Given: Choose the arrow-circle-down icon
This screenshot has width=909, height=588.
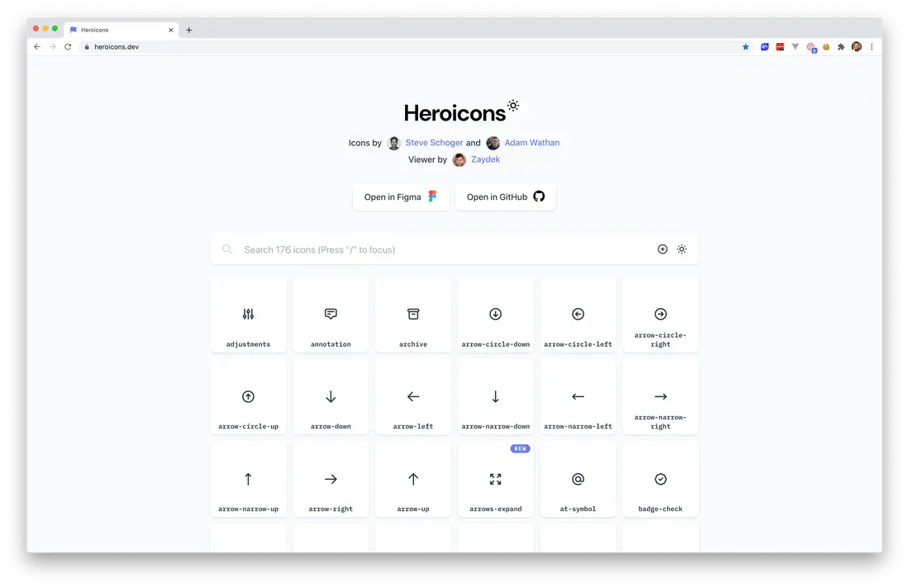Looking at the screenshot, I should 496,315.
